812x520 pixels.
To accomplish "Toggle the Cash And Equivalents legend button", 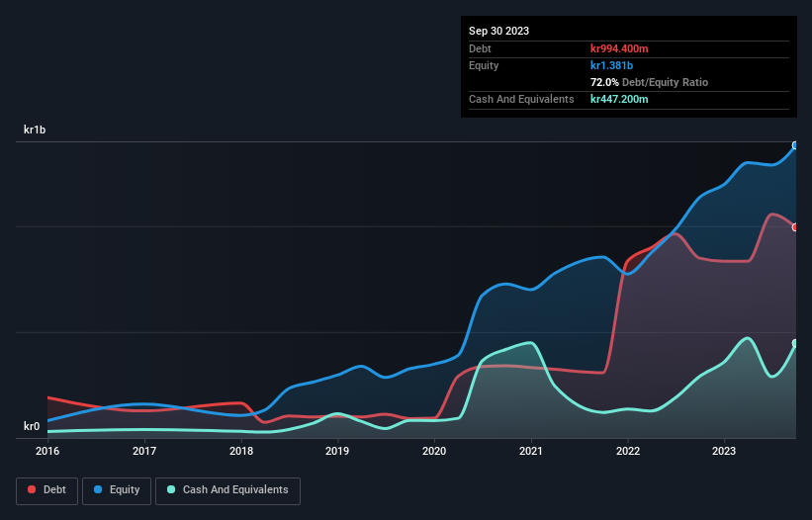I will tap(227, 490).
